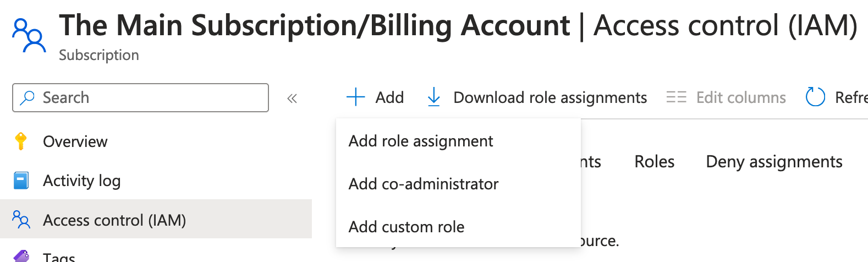The width and height of the screenshot is (868, 262).
Task: Select Add custom role menu entry
Action: click(406, 227)
